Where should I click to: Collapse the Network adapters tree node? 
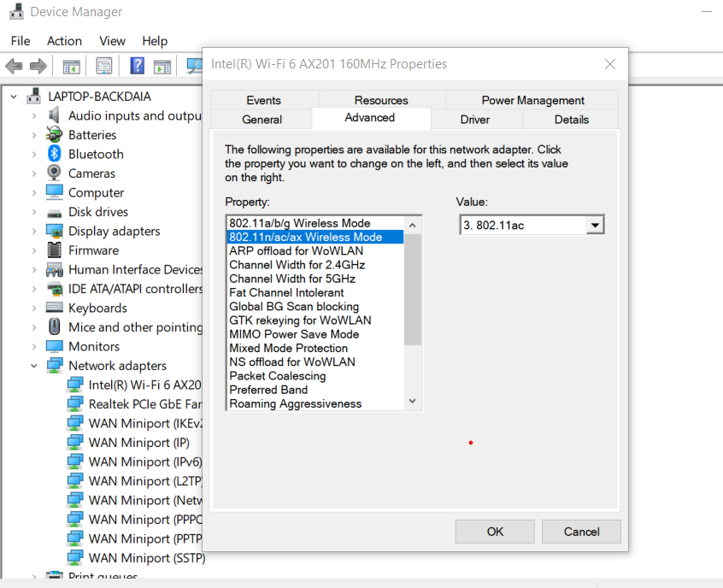pyautogui.click(x=34, y=366)
